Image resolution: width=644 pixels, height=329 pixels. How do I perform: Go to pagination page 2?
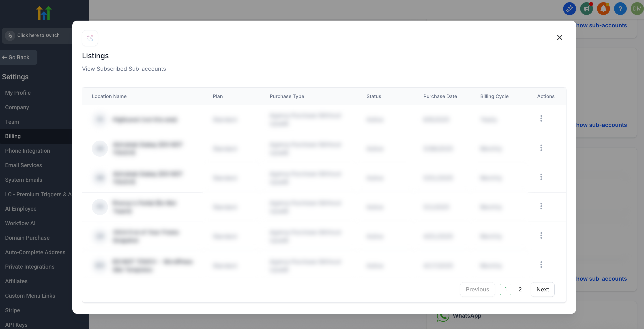(x=520, y=289)
